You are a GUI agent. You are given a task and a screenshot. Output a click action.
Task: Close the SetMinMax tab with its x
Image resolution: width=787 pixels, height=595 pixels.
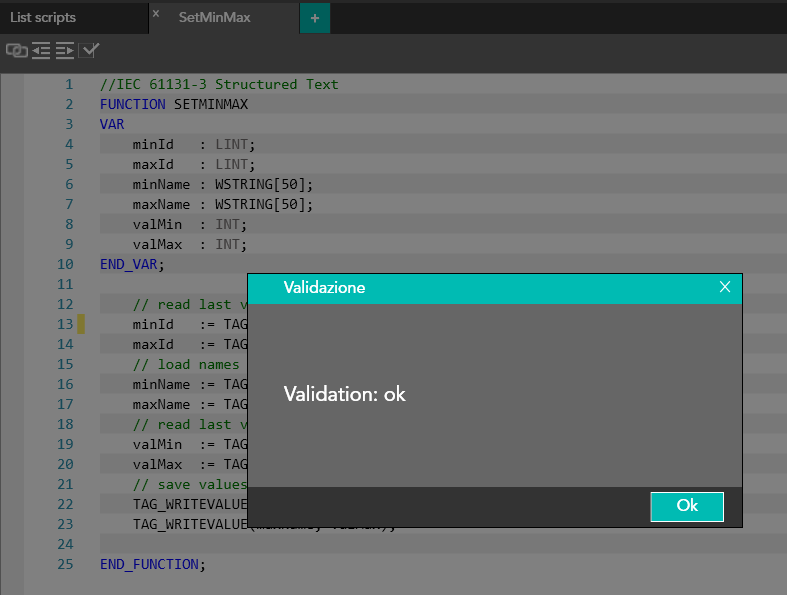click(156, 14)
